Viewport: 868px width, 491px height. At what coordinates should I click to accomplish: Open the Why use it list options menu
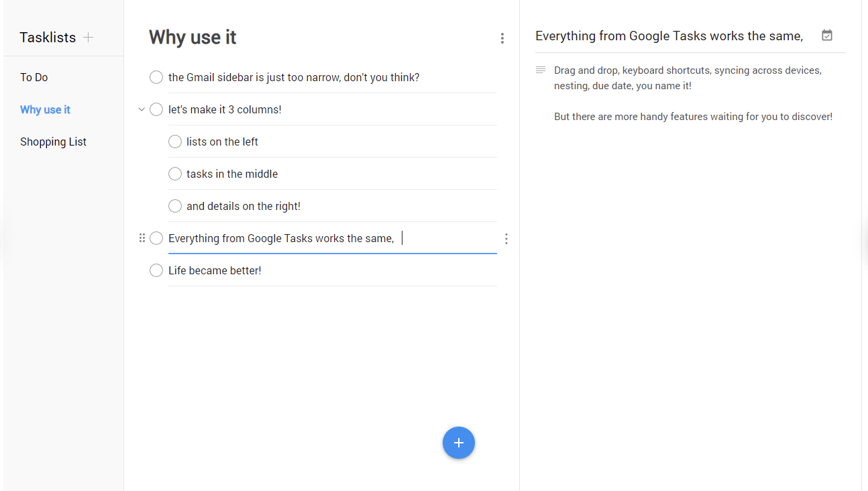point(502,39)
